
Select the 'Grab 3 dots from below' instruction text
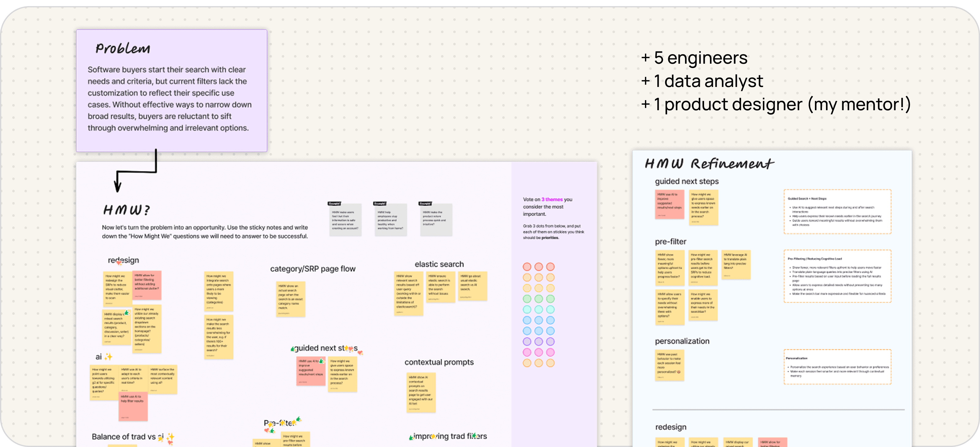pyautogui.click(x=553, y=232)
